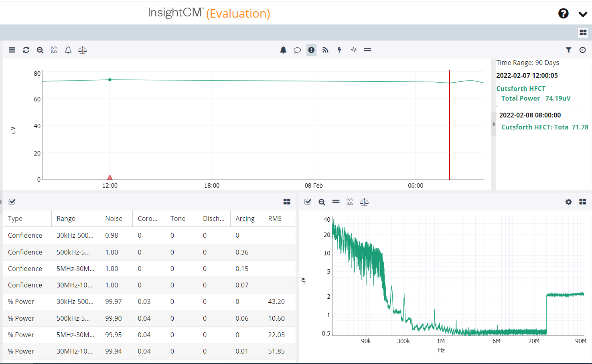This screenshot has height=364, width=592.
Task: Toggle the exclamation alert marker button
Action: point(311,50)
